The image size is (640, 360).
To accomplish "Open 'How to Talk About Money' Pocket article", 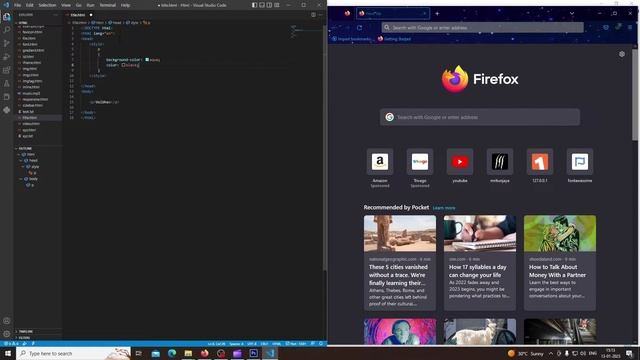I will (560, 263).
